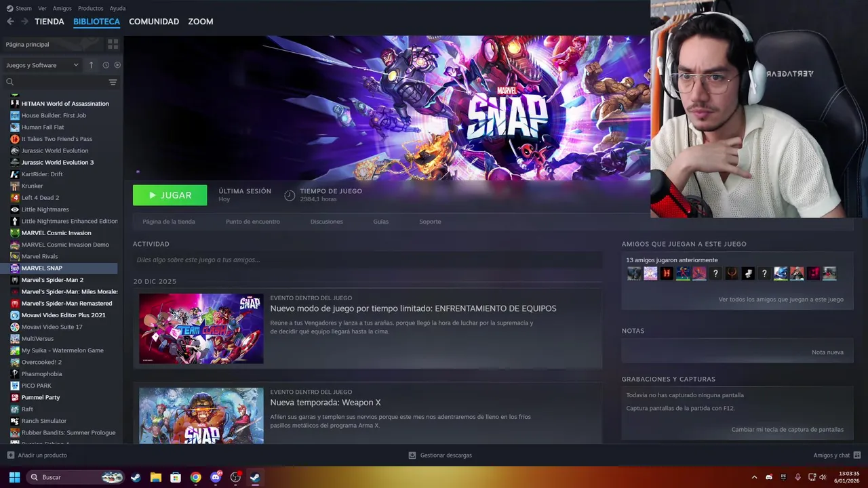This screenshot has height=488, width=868.
Task: Open Google Chrome from taskbar
Action: [x=195, y=477]
